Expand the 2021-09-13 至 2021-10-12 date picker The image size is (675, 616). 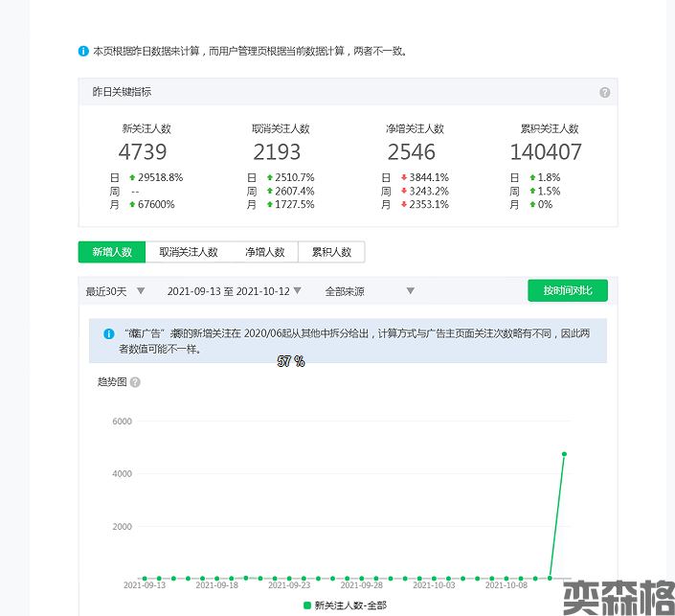click(x=235, y=290)
